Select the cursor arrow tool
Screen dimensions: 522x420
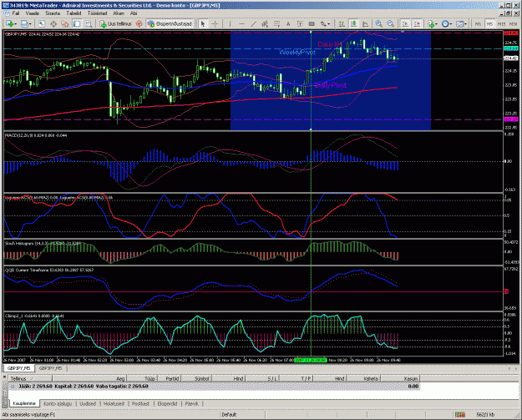click(x=203, y=24)
